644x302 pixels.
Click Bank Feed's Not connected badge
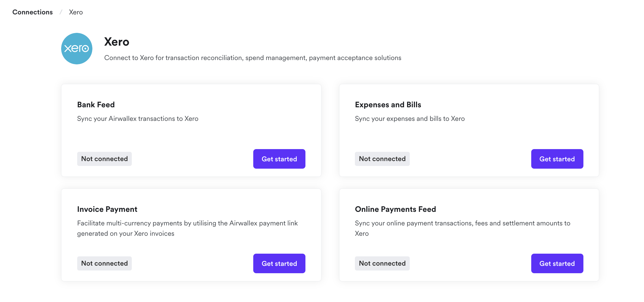pyautogui.click(x=104, y=159)
